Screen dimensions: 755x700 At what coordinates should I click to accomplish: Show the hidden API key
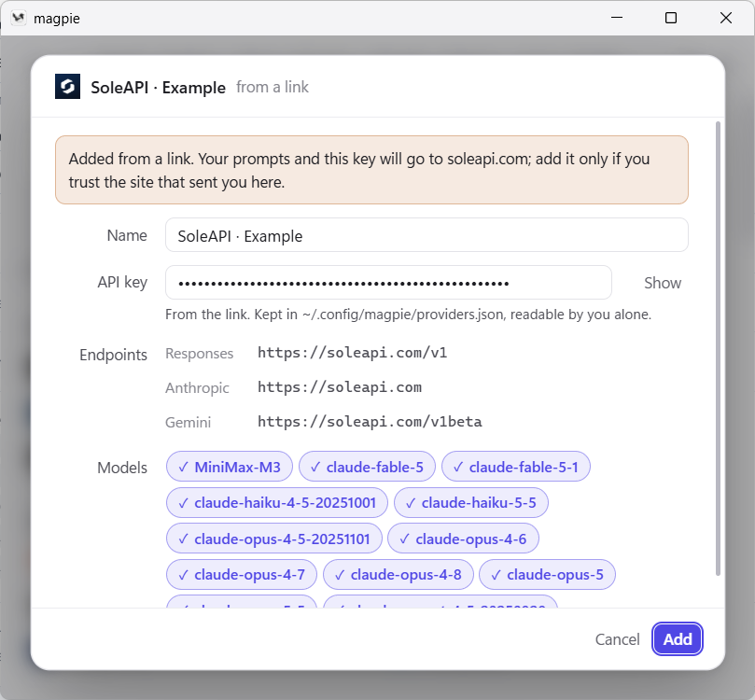click(x=663, y=283)
